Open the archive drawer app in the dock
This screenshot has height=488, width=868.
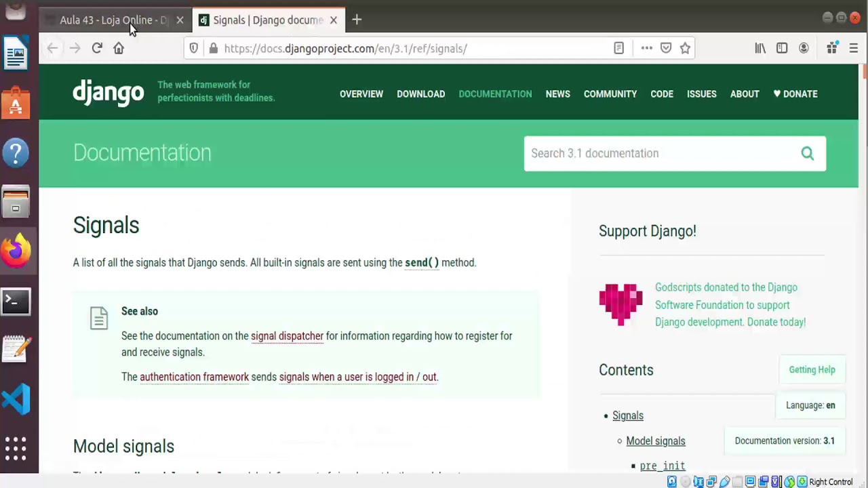[x=16, y=201]
